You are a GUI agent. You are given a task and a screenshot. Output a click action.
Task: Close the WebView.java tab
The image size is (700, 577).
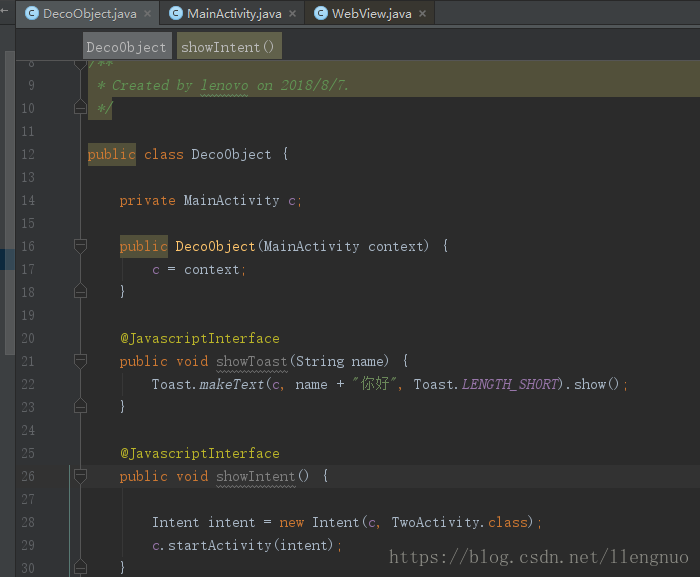click(422, 14)
